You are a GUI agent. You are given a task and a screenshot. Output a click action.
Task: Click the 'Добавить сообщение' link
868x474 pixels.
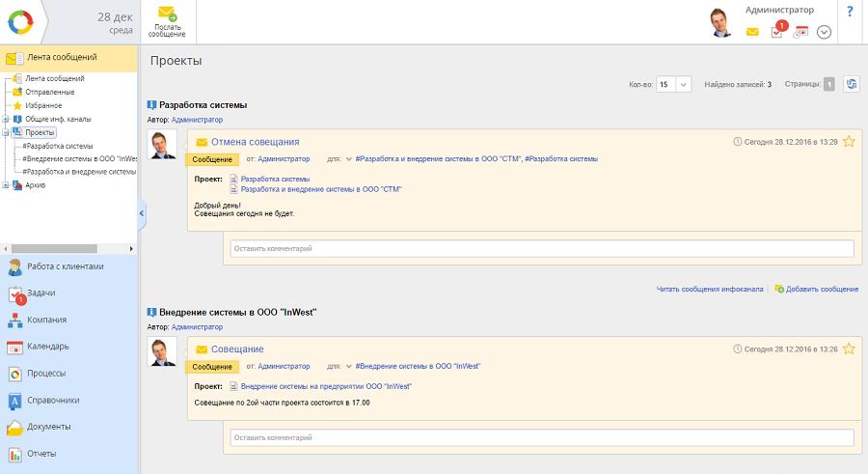click(x=821, y=290)
